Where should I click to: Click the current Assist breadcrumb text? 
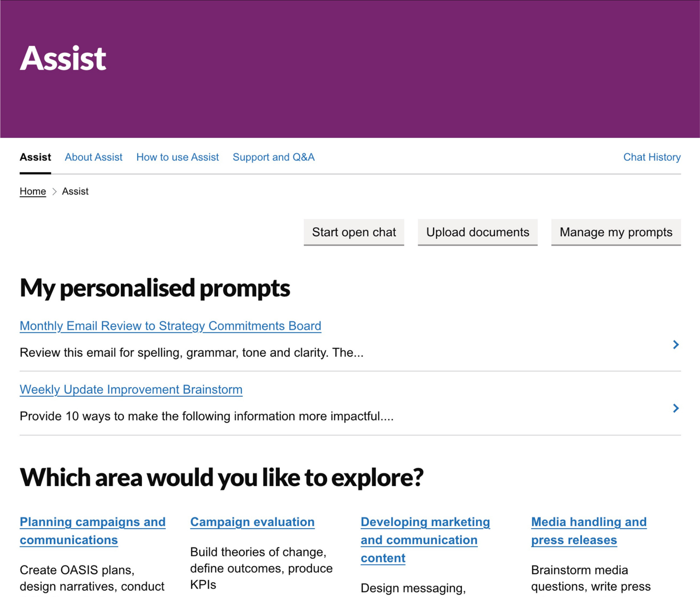point(75,191)
